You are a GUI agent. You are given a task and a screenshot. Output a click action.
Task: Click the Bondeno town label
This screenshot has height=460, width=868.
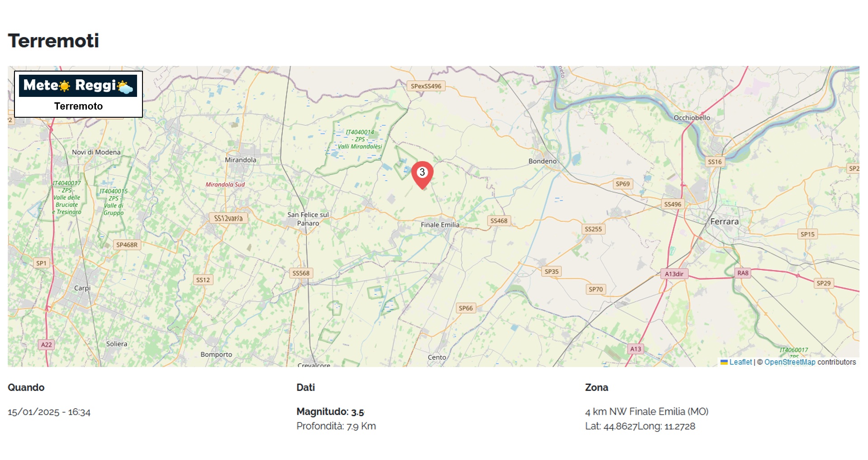pos(542,161)
